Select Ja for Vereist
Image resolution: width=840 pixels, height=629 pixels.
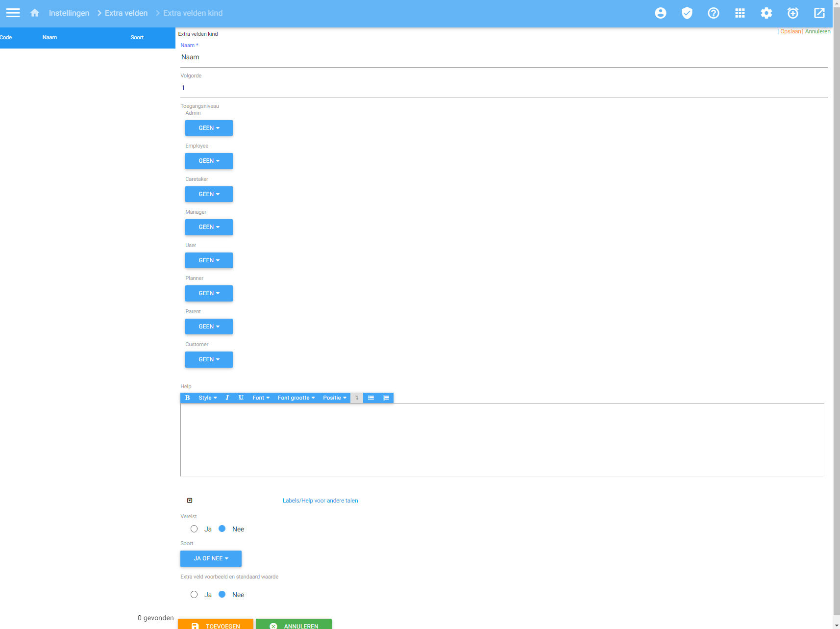click(x=194, y=529)
